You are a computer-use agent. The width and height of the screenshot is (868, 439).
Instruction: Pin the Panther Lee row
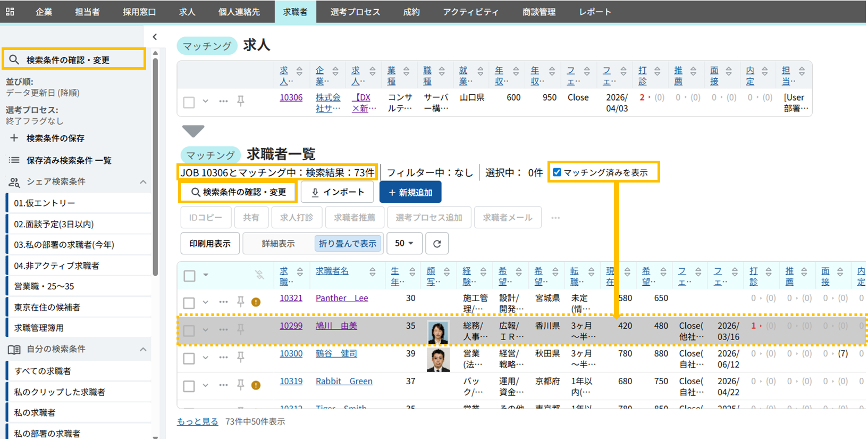pos(241,302)
